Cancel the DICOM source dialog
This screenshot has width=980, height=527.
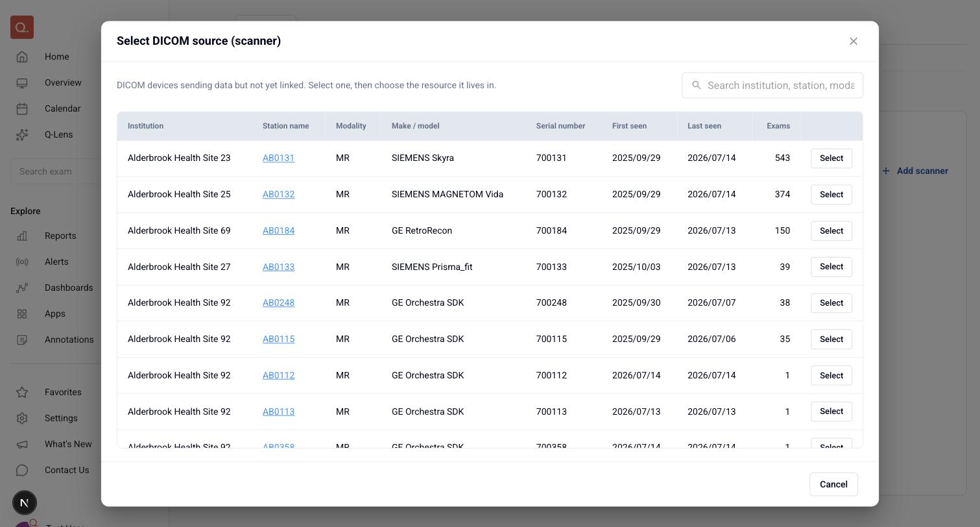(x=833, y=484)
